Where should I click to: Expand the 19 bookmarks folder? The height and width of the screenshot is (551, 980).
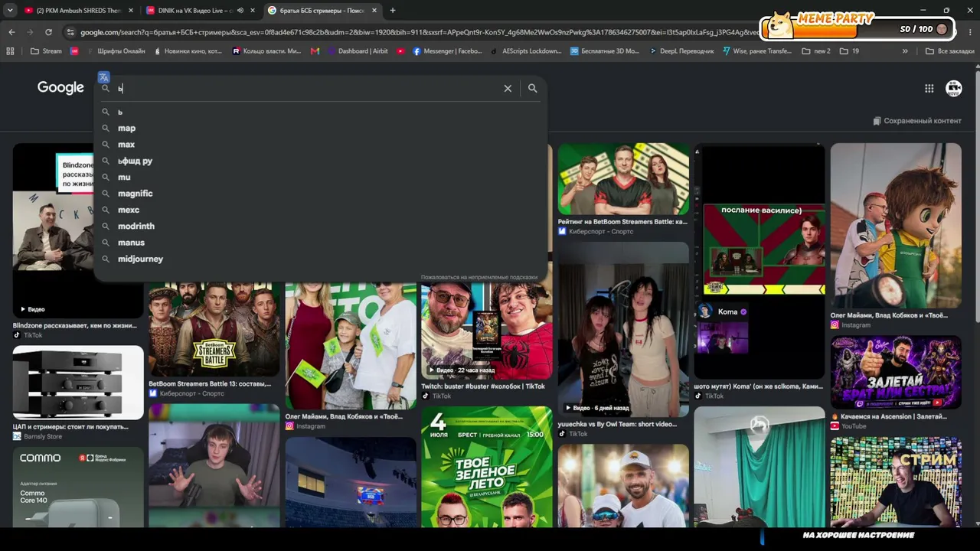point(849,51)
